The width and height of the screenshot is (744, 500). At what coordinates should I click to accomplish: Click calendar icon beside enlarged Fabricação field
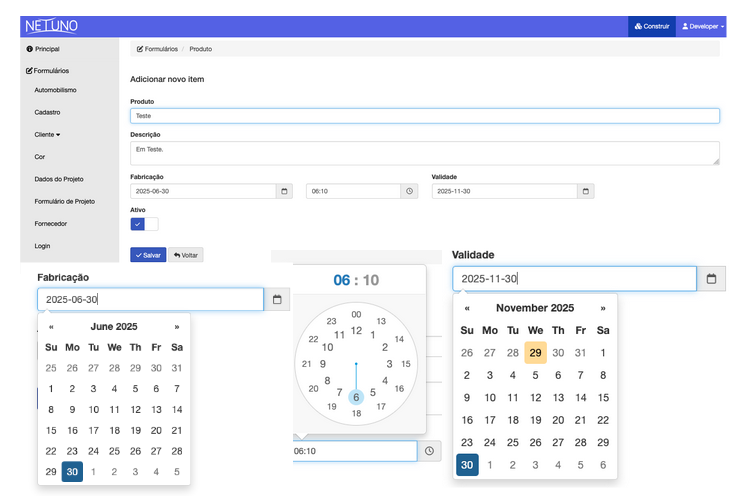pyautogui.click(x=277, y=299)
